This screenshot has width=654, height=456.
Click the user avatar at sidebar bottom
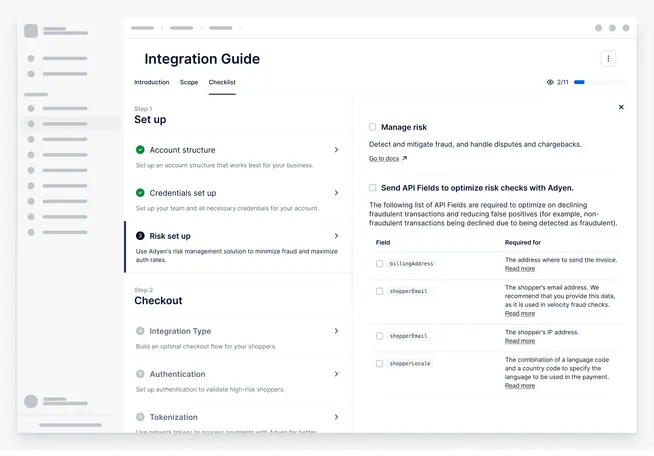[x=31, y=401]
